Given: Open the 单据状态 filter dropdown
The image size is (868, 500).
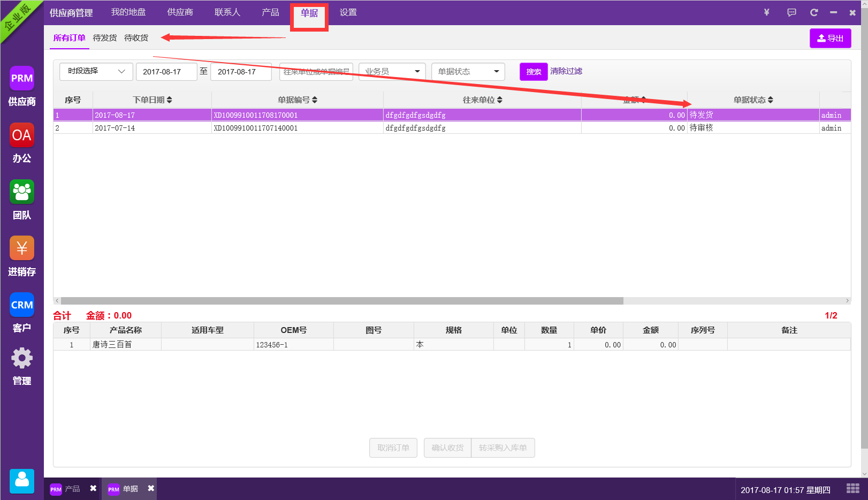Looking at the screenshot, I should click(468, 71).
